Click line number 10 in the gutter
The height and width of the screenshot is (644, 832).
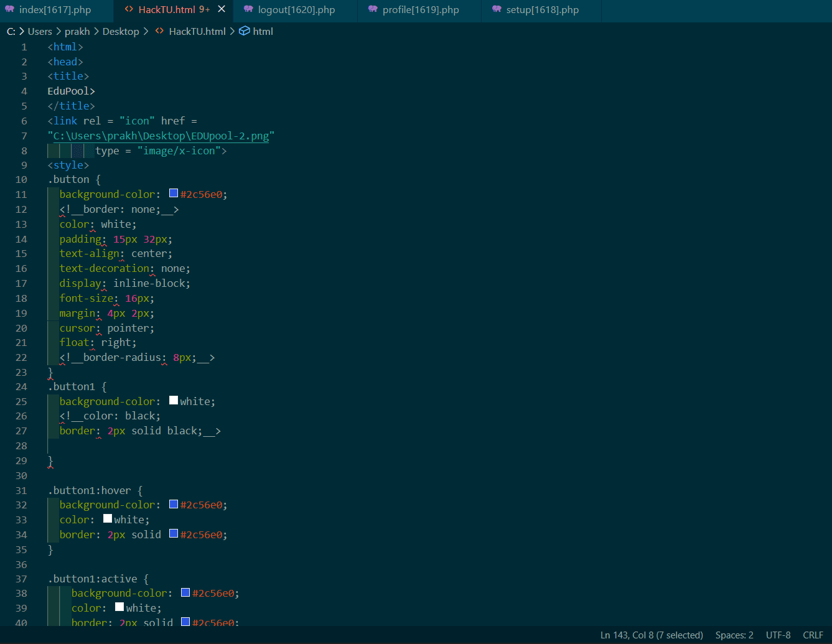pos(21,179)
